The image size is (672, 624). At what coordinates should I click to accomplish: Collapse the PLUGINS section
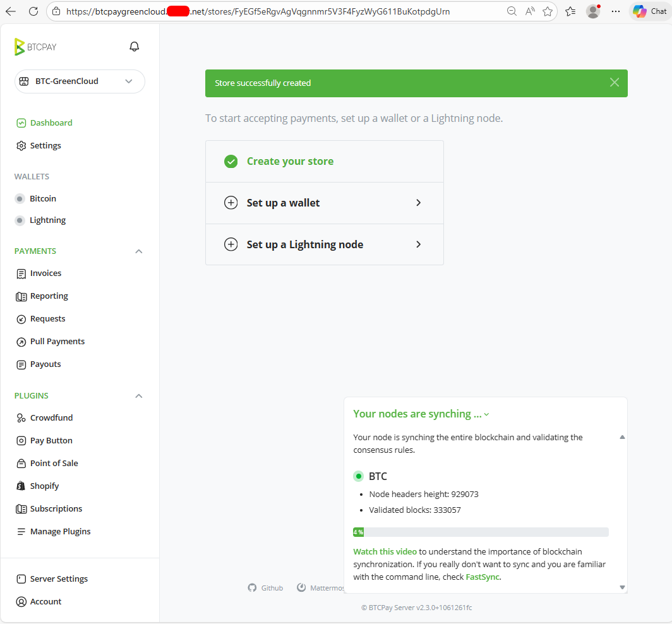[x=138, y=396]
